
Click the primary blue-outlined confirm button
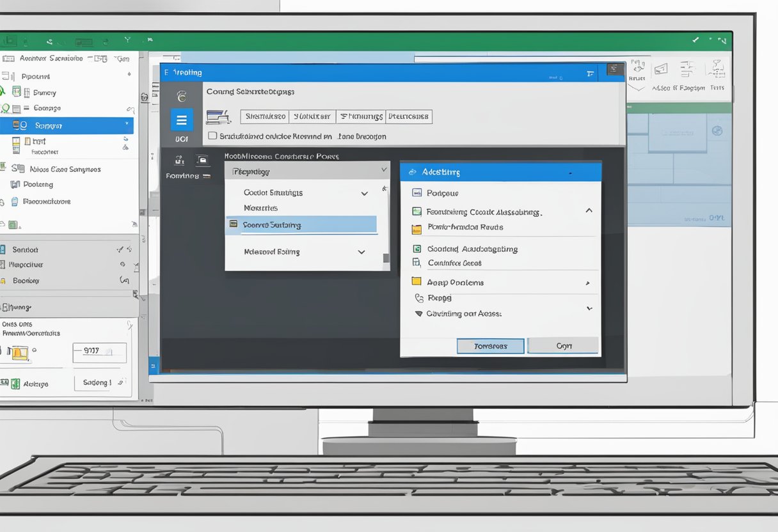490,346
